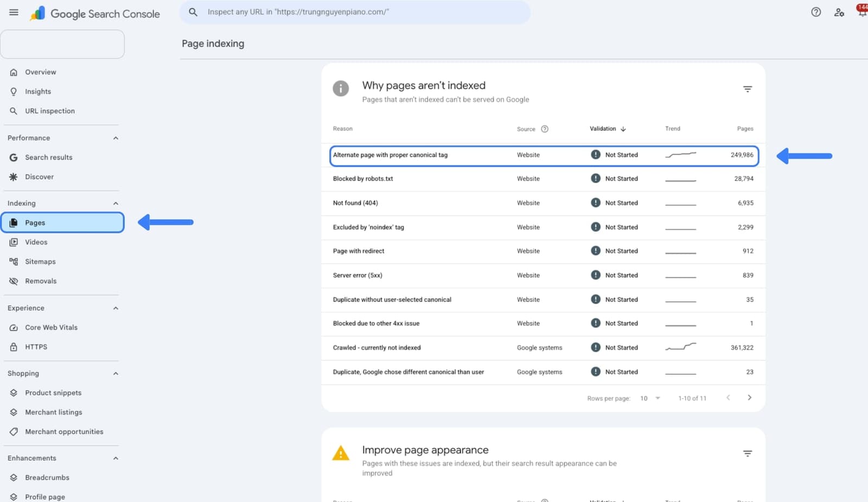Click the URL inspection magnifier icon
The width and height of the screenshot is (868, 502).
(14, 111)
